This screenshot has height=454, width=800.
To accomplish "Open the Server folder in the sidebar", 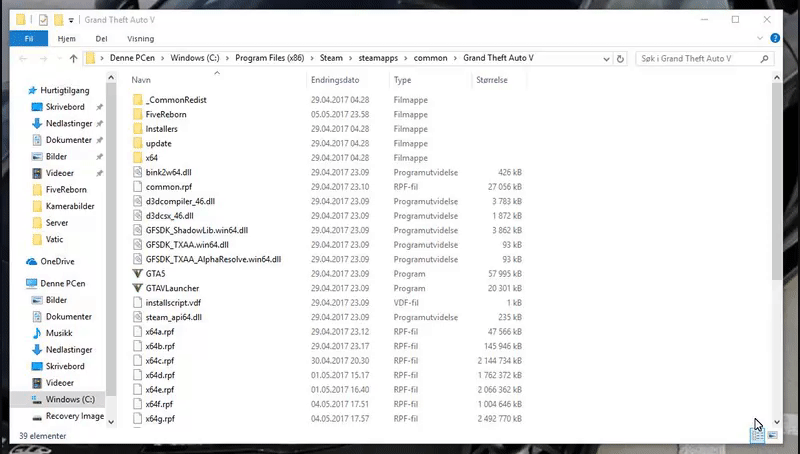I will point(57,222).
